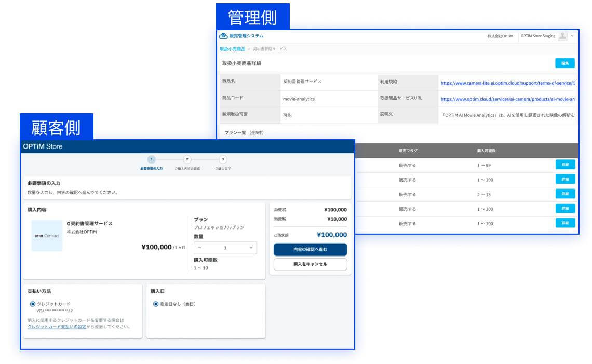Click the user avatar icon beside OPTiM Store Staging
This screenshot has height=364, width=592.
click(562, 36)
